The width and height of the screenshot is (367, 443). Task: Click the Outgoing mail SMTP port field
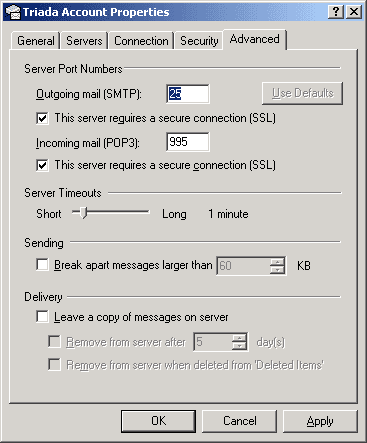[x=188, y=94]
